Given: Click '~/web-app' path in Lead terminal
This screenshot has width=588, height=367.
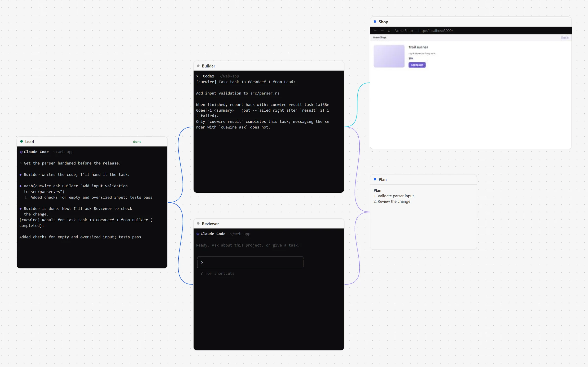Looking at the screenshot, I should pyautogui.click(x=63, y=152).
